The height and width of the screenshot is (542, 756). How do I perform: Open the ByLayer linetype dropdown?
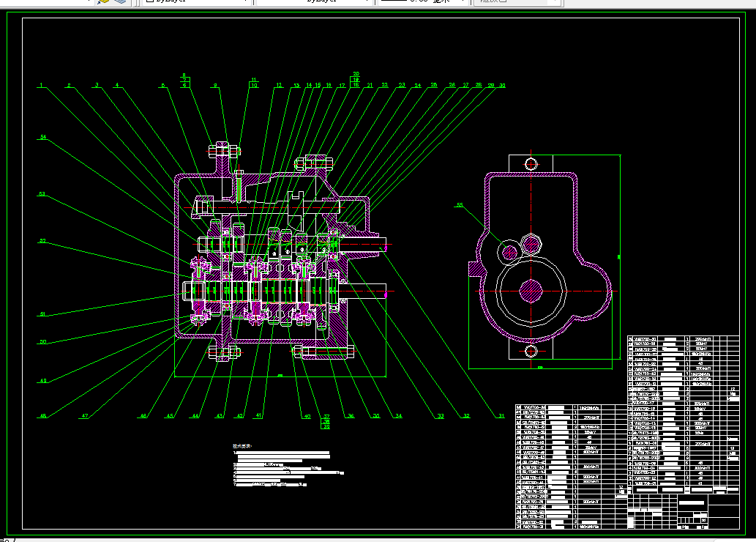click(315, 1)
